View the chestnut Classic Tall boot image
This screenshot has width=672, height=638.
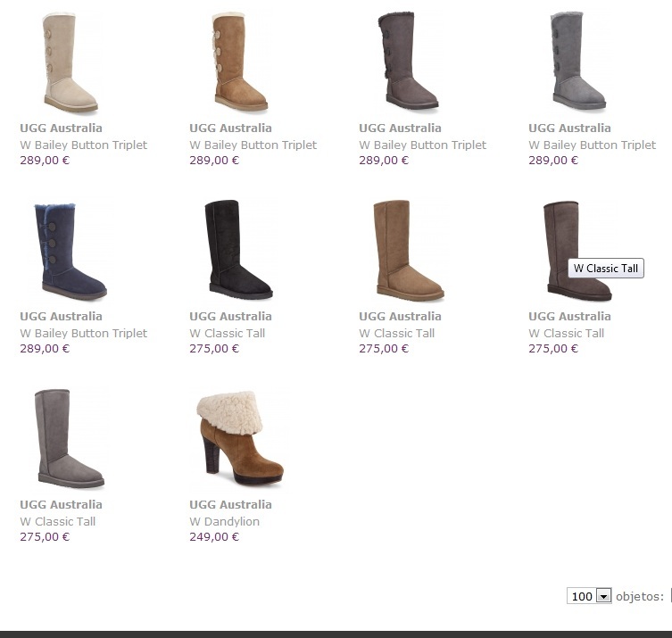[409, 250]
